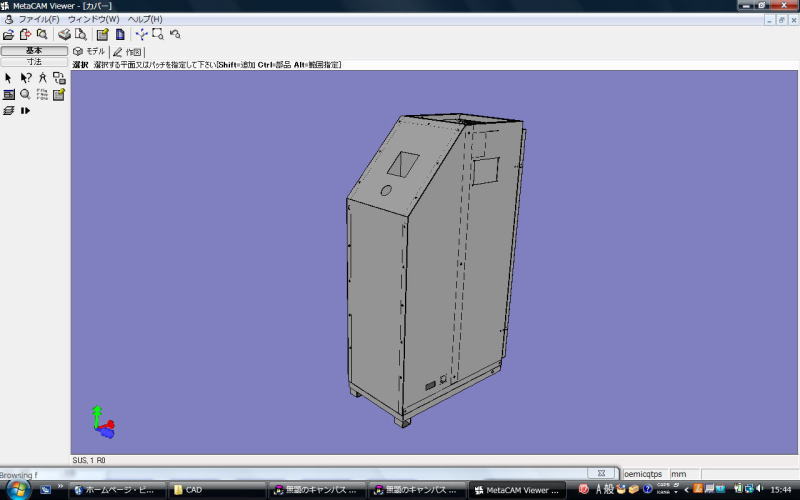Click the volume speaker tray icon
Image resolution: width=800 pixels, height=500 pixels.
coord(760,489)
